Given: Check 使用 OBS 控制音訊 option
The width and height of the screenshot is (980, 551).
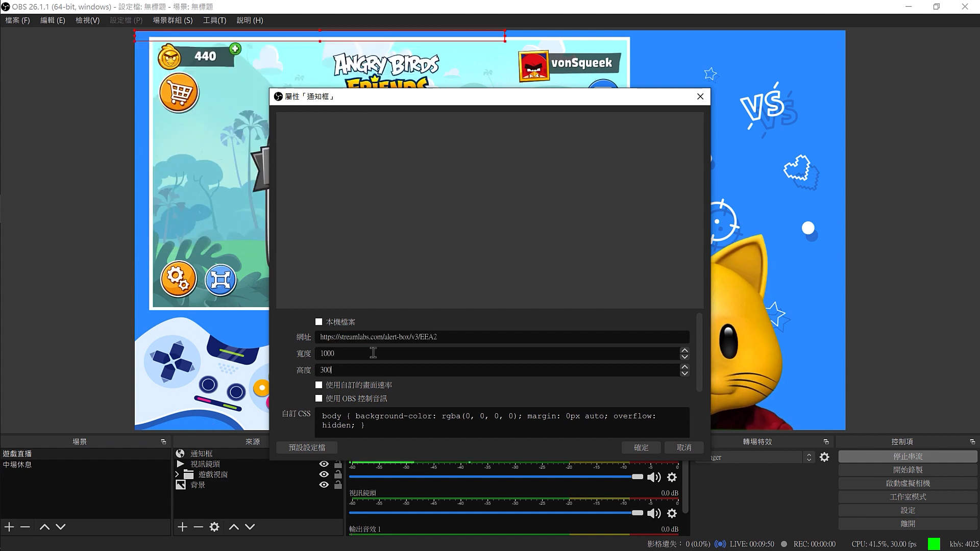Looking at the screenshot, I should 319,398.
